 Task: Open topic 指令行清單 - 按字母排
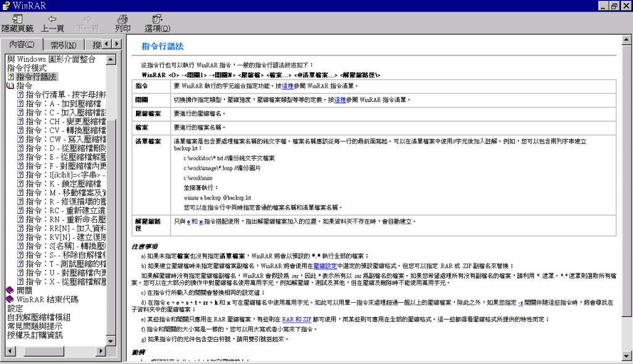click(66, 95)
